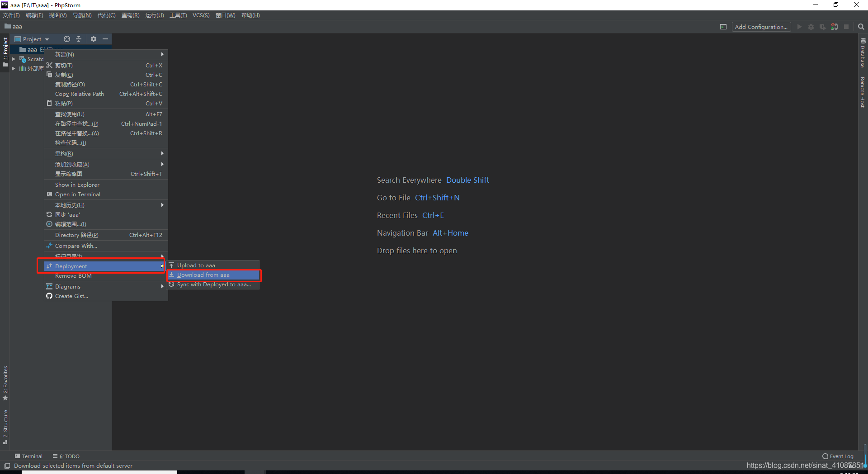The height and width of the screenshot is (474, 868).
Task: Open the 6: TODO tool window
Action: pos(66,456)
